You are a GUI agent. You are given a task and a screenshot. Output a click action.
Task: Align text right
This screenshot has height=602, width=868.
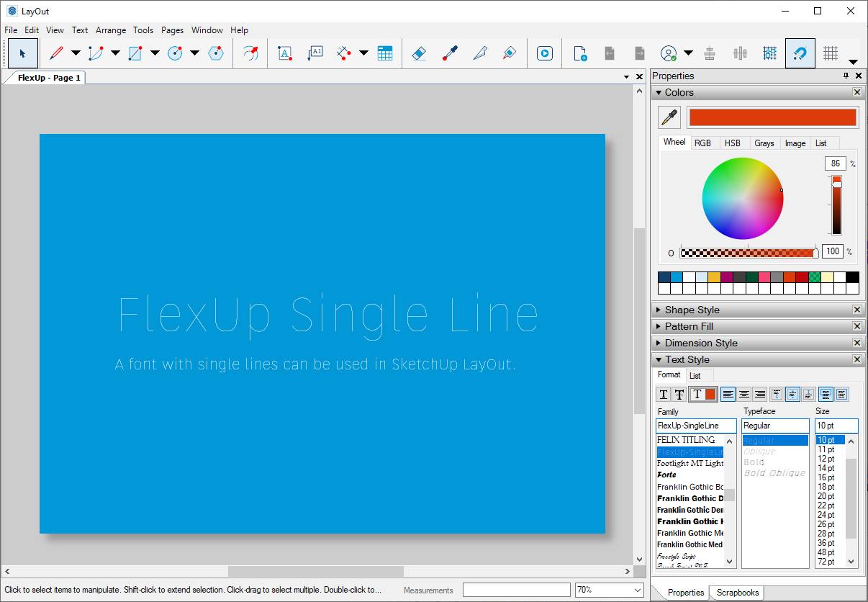click(760, 395)
